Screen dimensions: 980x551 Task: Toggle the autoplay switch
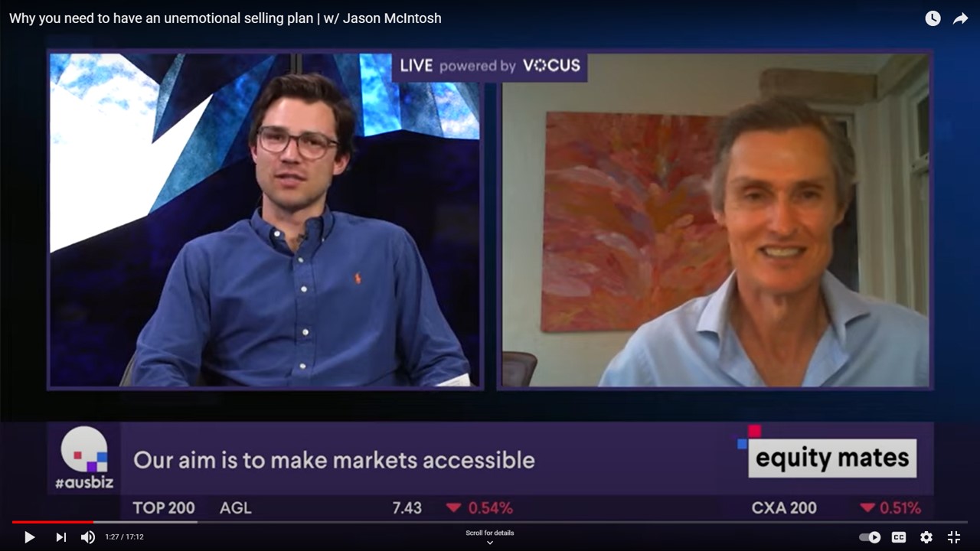click(870, 537)
